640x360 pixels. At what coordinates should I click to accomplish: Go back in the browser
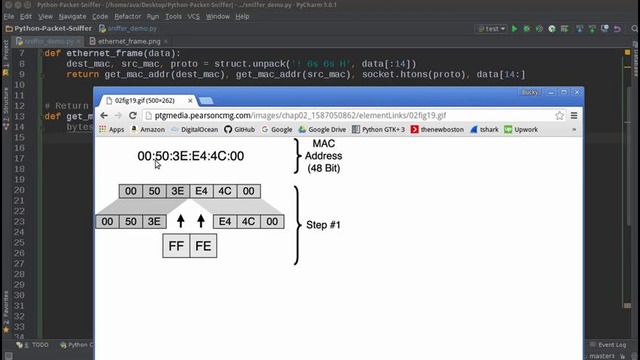pos(104,116)
